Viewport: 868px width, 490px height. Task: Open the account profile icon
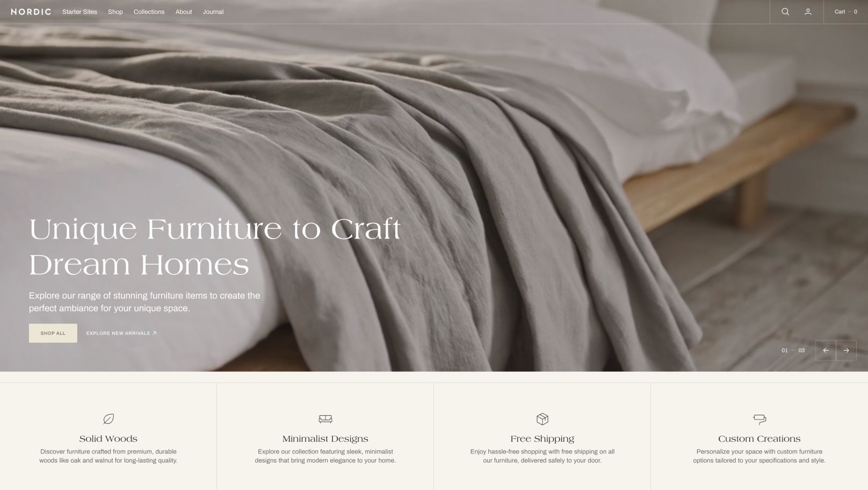click(x=808, y=12)
